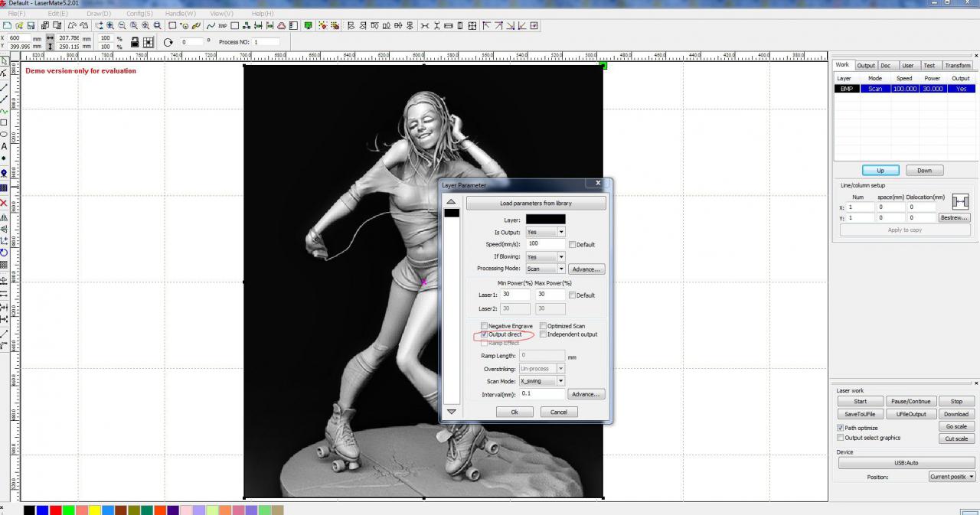Image resolution: width=980 pixels, height=515 pixels.
Task: Open the Config(S) menu
Action: point(139,14)
